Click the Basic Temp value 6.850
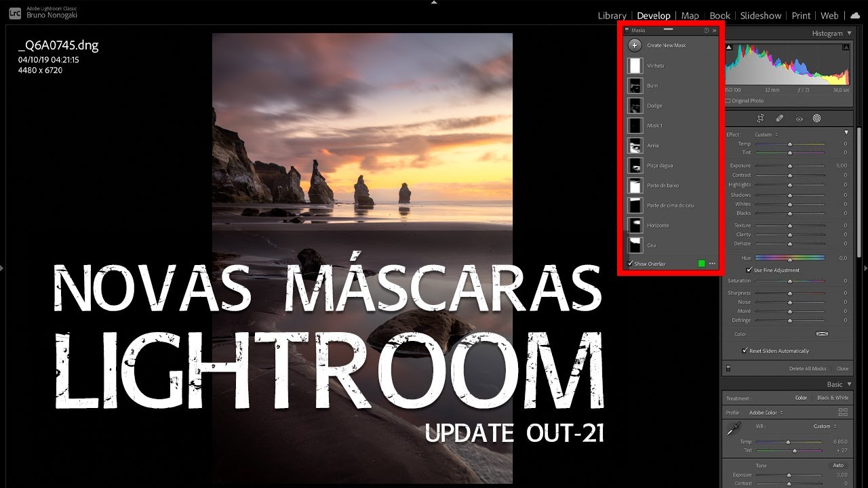Screen dimensions: 868x488 840,441
